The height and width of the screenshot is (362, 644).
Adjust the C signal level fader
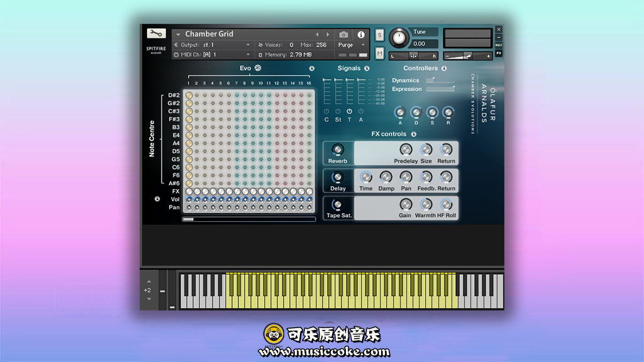pos(326,92)
